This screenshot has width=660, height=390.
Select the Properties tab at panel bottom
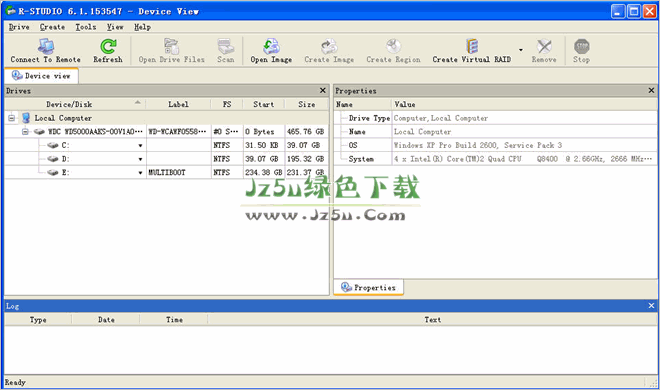click(369, 287)
